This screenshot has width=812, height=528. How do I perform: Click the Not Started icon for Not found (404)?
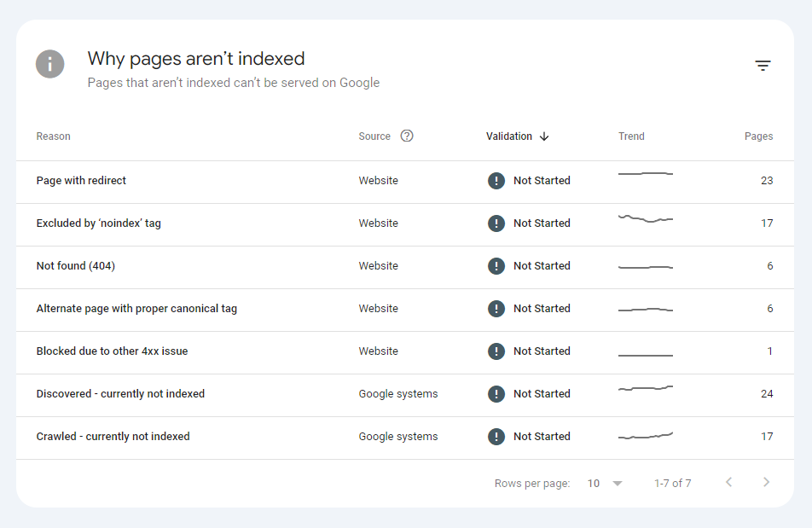click(496, 265)
